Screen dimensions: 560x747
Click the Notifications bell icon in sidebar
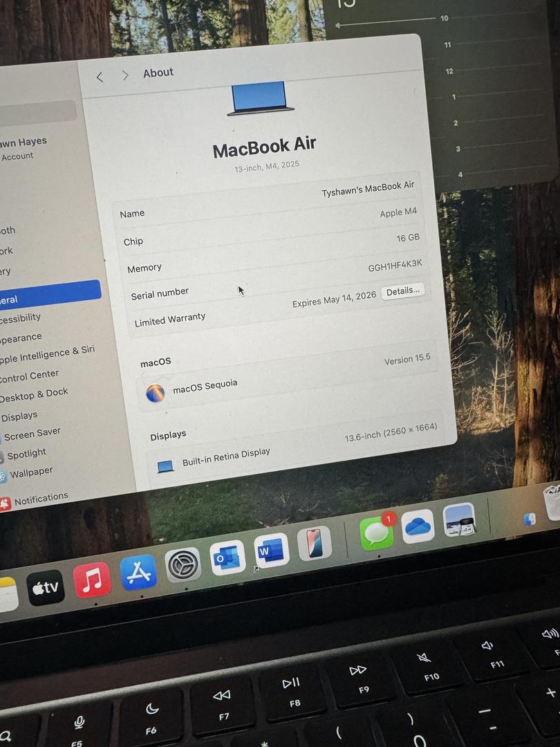coord(5,504)
